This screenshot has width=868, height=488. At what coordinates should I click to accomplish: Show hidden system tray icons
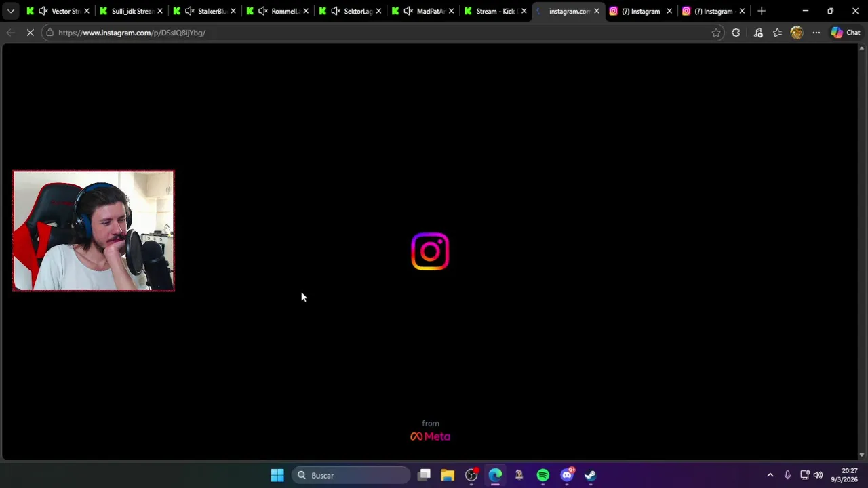(770, 475)
